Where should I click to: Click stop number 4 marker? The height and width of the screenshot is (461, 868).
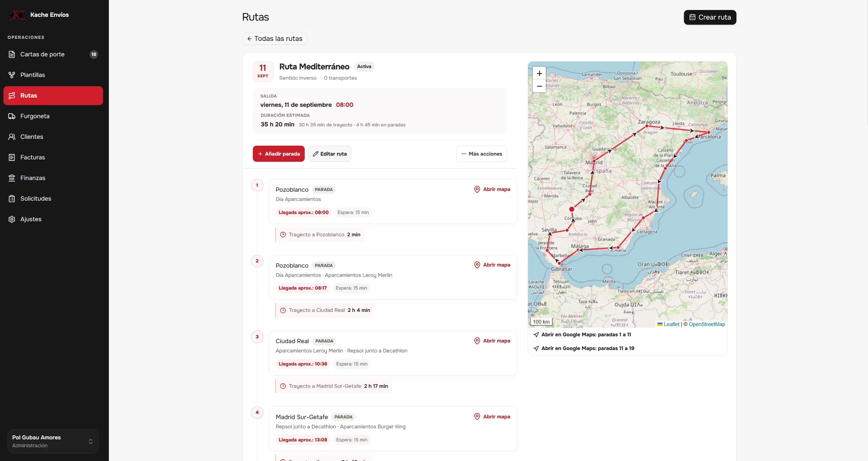257,413
